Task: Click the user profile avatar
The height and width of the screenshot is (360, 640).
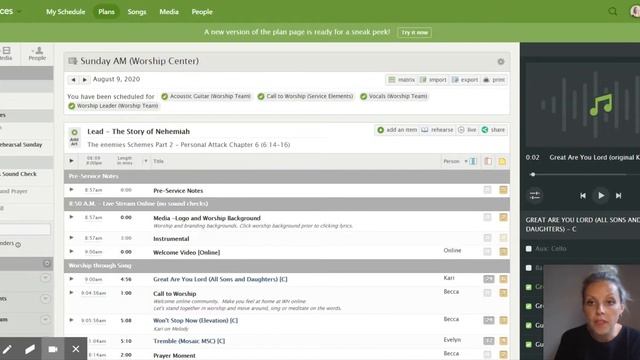Action: (635, 11)
